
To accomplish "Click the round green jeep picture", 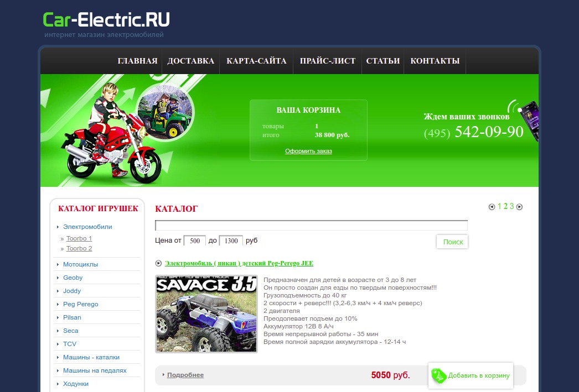I will [165, 112].
